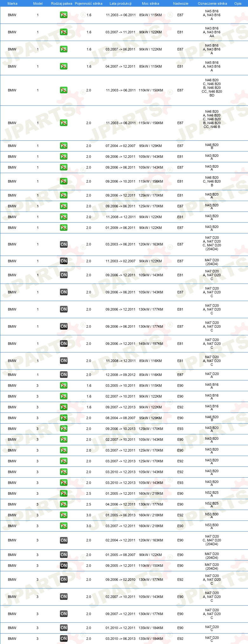Click M47 D20 (204D4) code in 11.2003 -> 02.2007 row
Viewport: 248px width, 644px height.
[x=212, y=262]
